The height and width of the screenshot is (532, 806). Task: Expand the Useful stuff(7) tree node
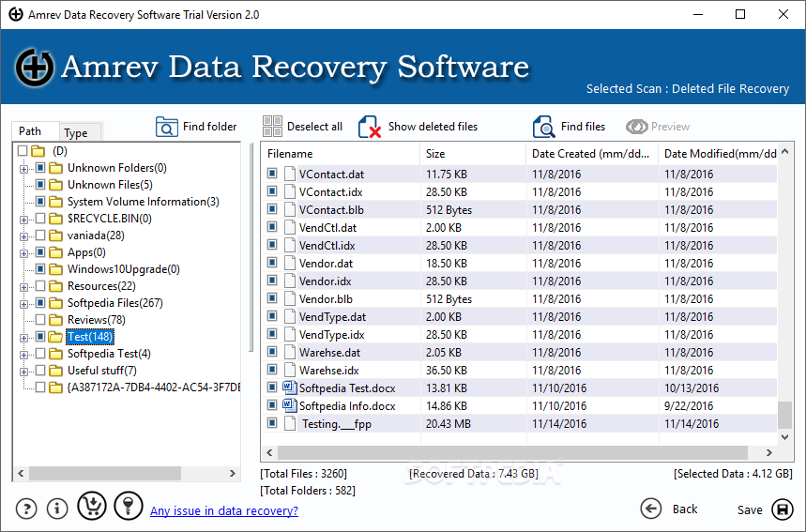[x=23, y=372]
